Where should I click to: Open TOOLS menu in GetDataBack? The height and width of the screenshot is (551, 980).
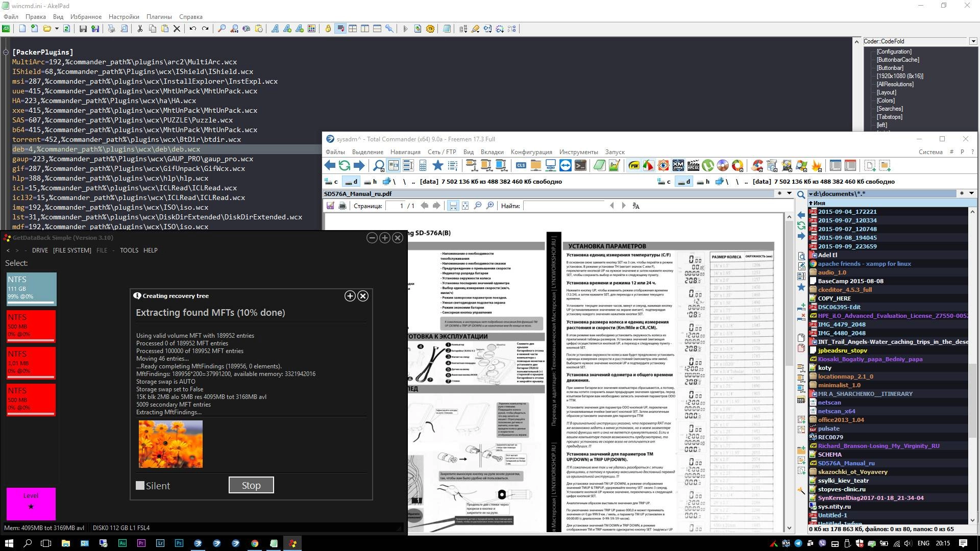pos(129,250)
